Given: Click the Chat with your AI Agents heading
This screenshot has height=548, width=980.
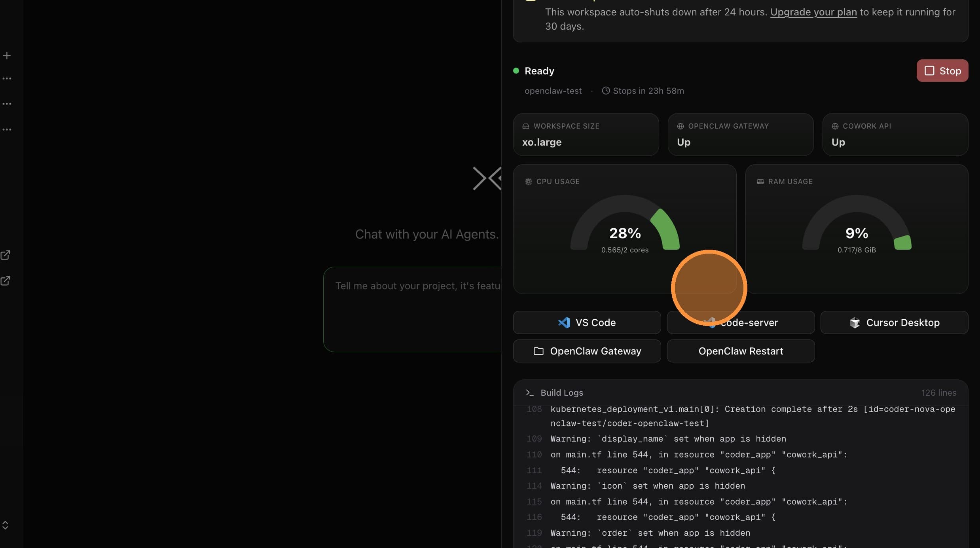Looking at the screenshot, I should [x=427, y=234].
